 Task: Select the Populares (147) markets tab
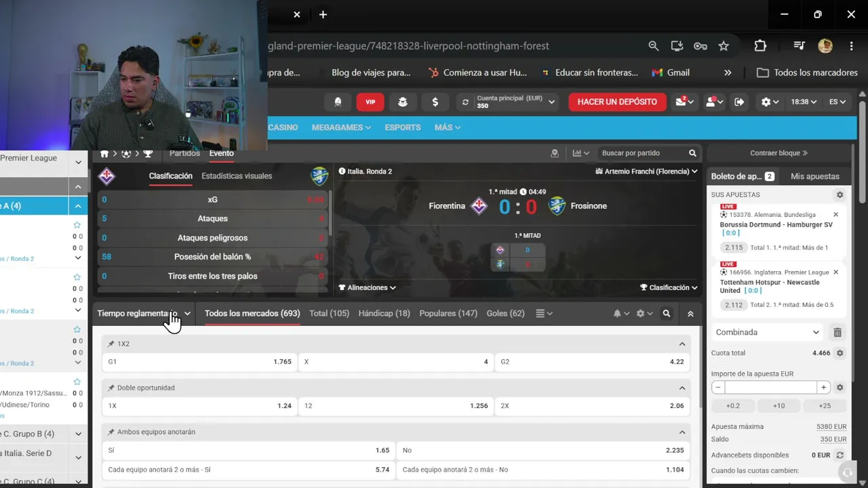click(x=448, y=313)
